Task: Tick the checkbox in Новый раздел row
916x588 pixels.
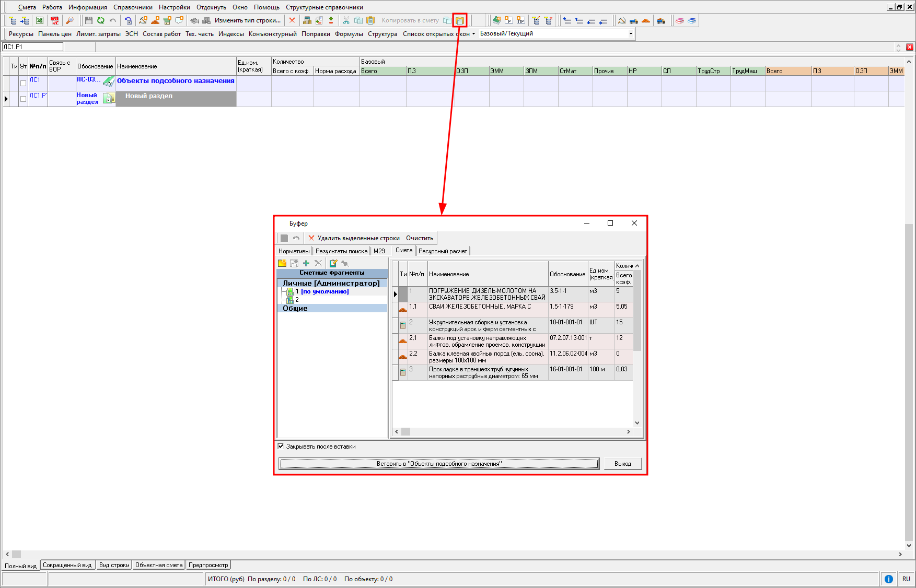Action: (x=23, y=99)
